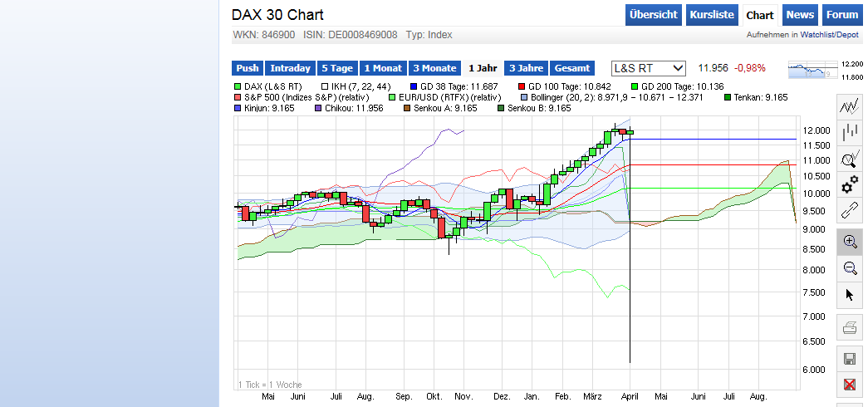
Task: Activate the zoom out magnifier
Action: pos(849,268)
